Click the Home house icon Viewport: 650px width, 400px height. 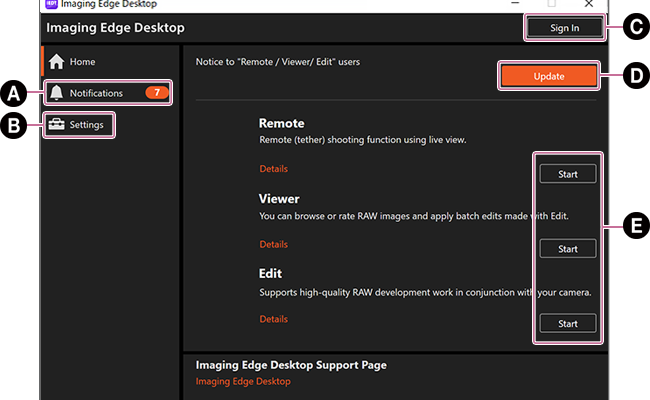click(56, 62)
